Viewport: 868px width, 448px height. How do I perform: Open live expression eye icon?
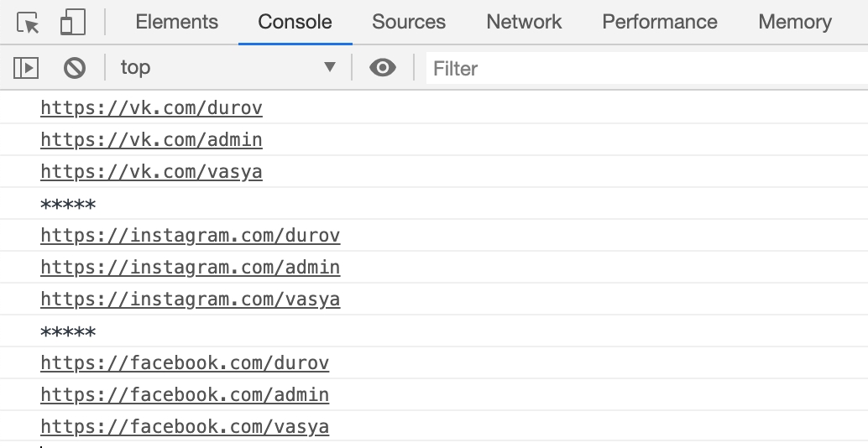click(383, 68)
